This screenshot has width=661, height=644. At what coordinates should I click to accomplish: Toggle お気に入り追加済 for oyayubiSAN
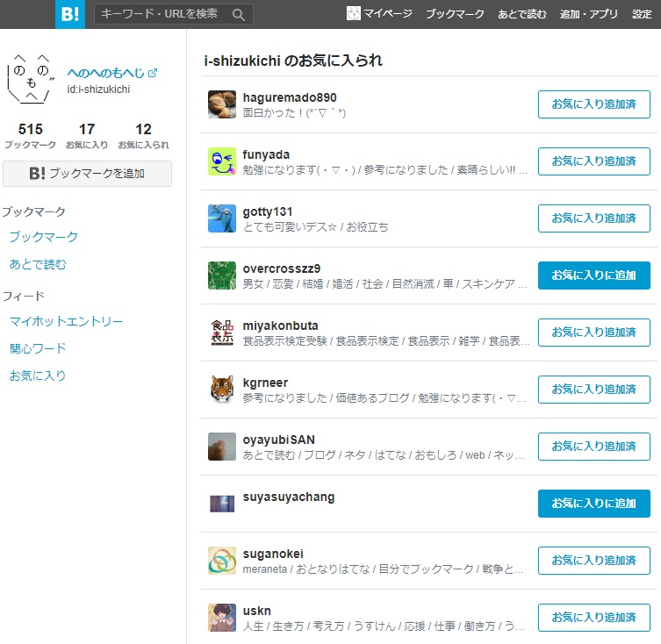594,447
